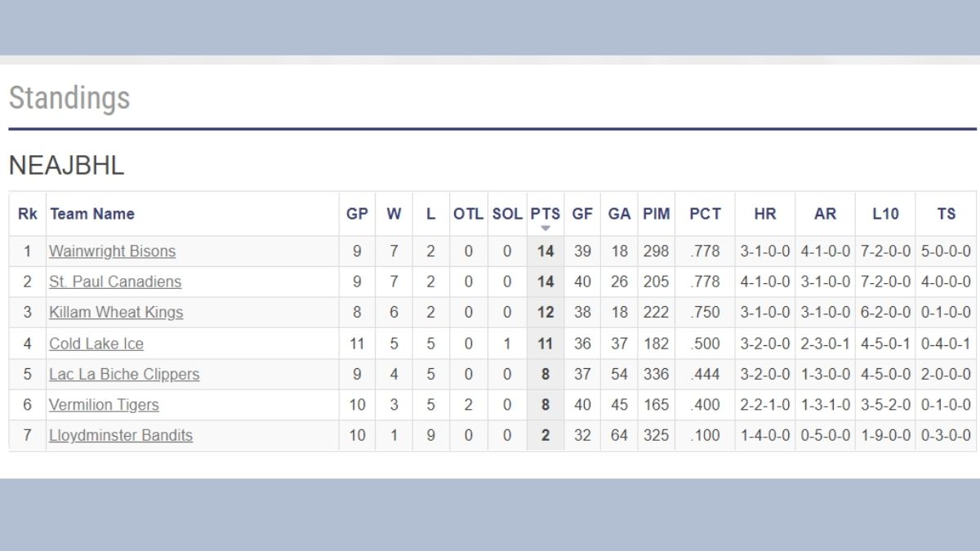Sort by the SOL column header

(507, 214)
